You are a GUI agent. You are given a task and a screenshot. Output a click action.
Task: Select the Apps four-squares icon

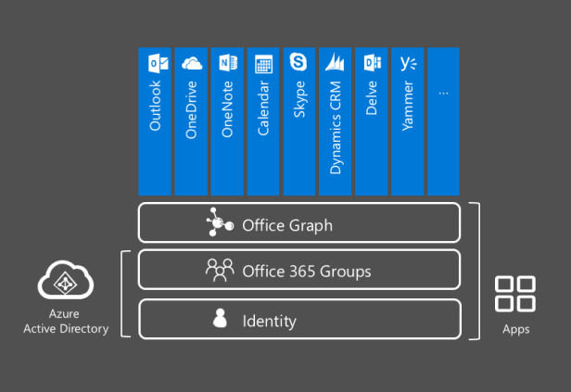click(515, 294)
